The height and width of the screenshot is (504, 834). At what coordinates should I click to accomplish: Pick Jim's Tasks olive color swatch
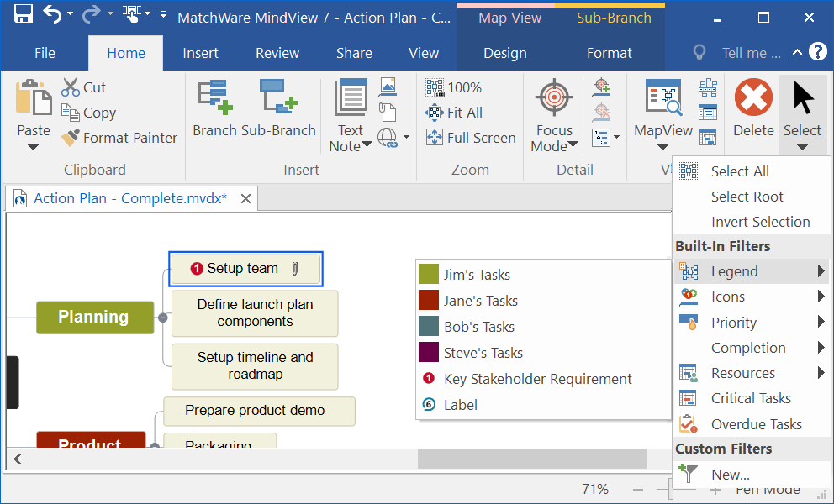tap(429, 275)
